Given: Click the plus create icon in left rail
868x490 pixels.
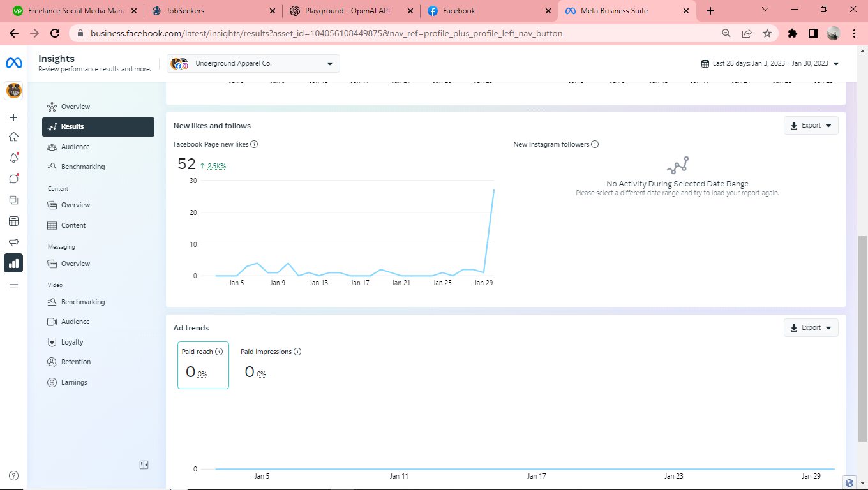Looking at the screenshot, I should point(13,117).
